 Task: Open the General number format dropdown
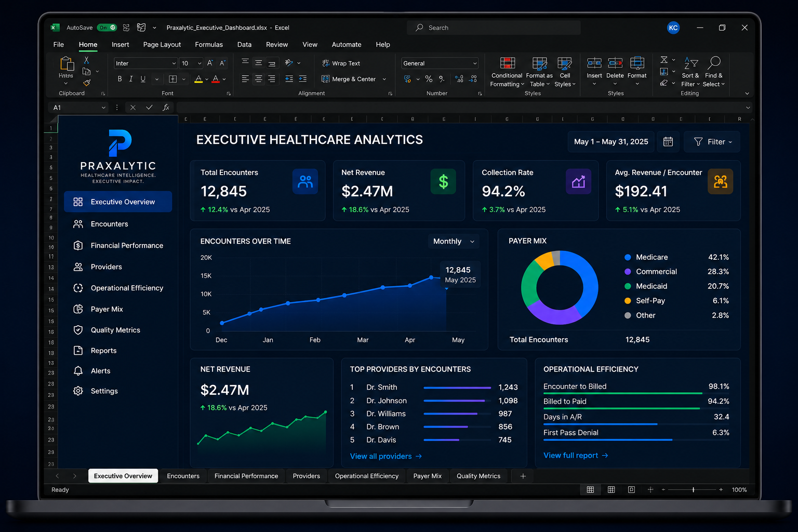[x=475, y=63]
